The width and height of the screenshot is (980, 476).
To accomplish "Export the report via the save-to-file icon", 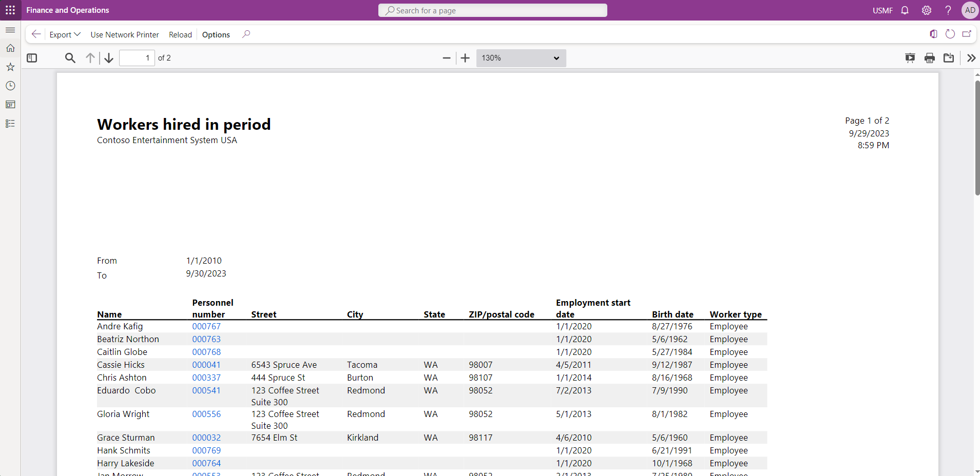I will [x=949, y=58].
